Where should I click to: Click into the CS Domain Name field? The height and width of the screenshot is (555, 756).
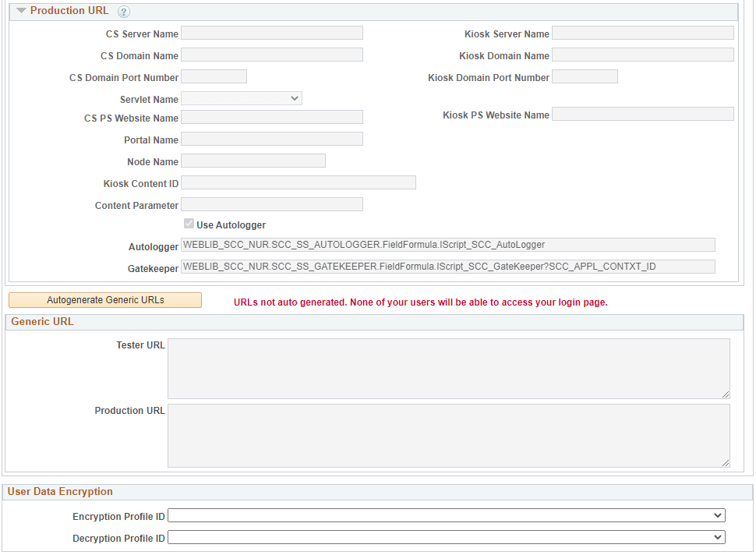(271, 54)
